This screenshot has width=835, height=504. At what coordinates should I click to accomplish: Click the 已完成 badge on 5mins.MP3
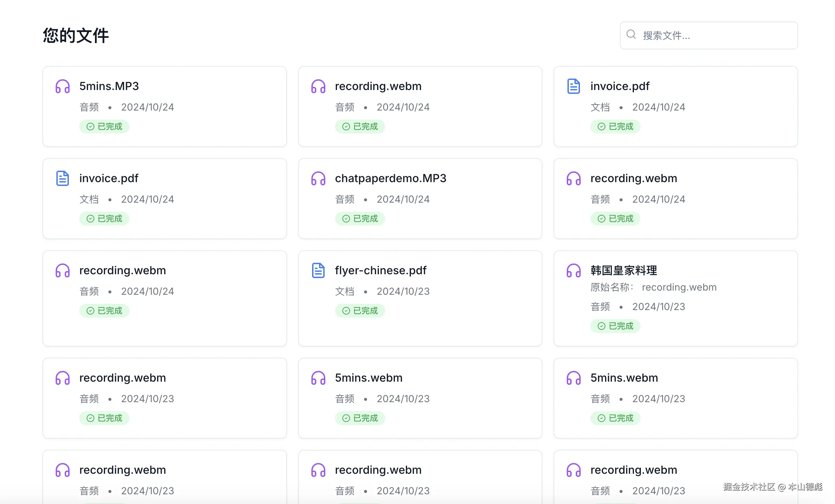(x=104, y=127)
